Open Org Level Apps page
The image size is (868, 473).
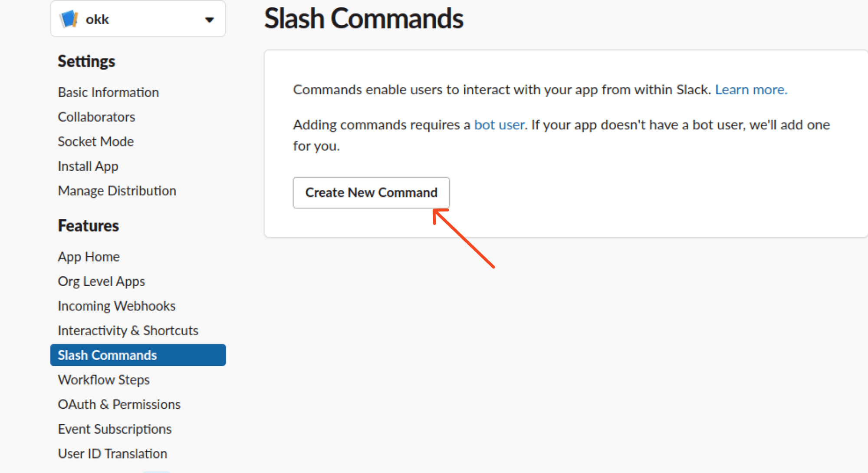pos(101,281)
